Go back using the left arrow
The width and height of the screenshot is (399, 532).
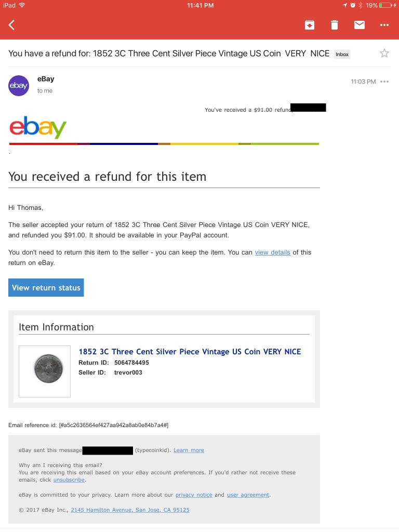[12, 25]
